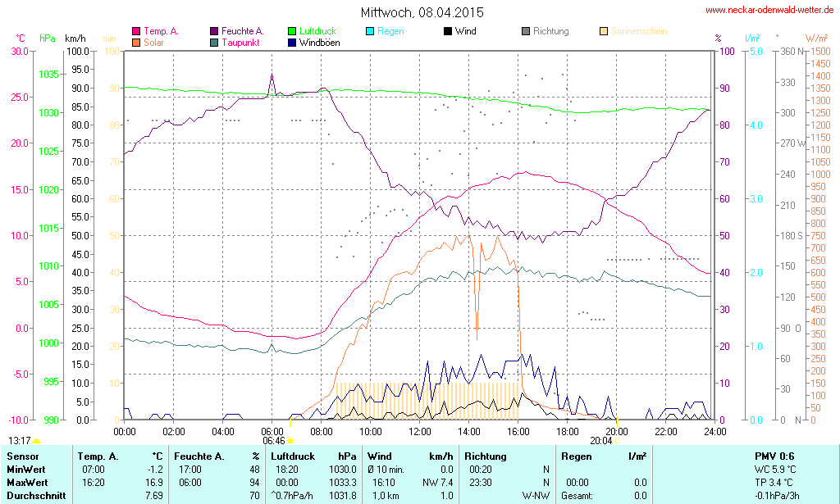Viewport: 840px width, 504px height.
Task: Click the Luftdruck legend label text
Action: pyautogui.click(x=317, y=32)
